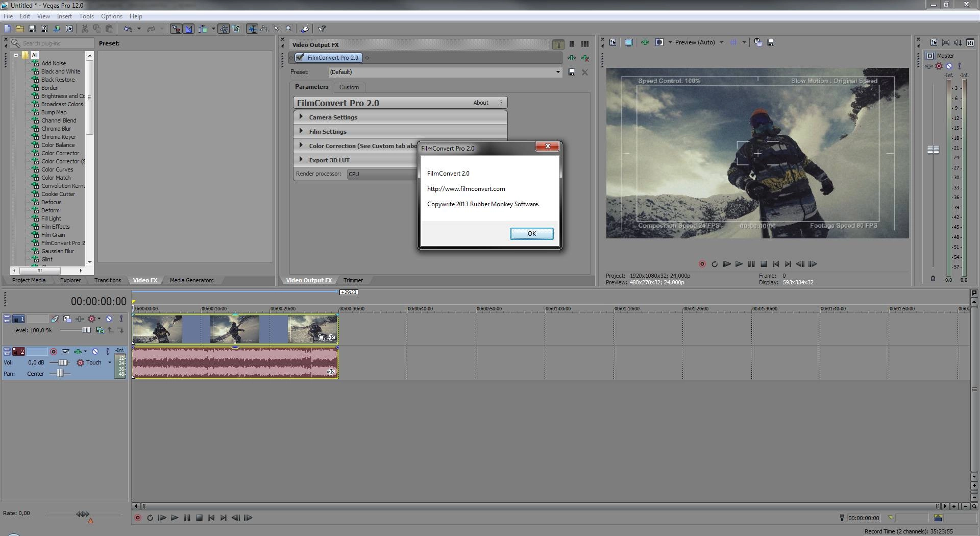Click the Downmix Output icon in mixer
Viewport: 980px width, 536px height.
click(x=946, y=42)
